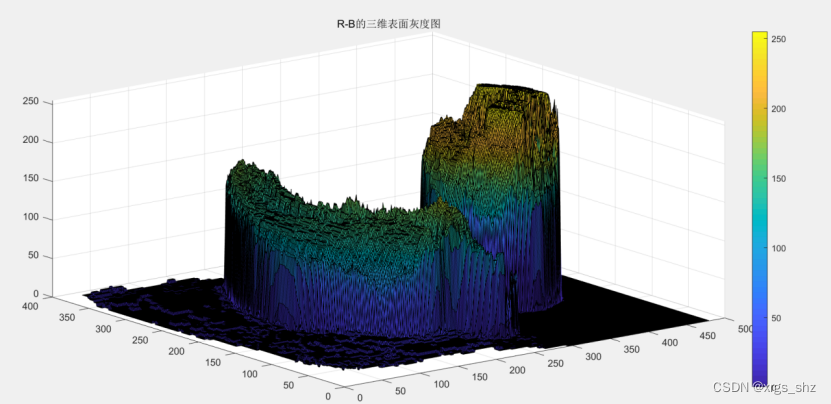Click the dark blue bottom end of the colorbar
Screen dimensions: 831x404
(x=759, y=379)
